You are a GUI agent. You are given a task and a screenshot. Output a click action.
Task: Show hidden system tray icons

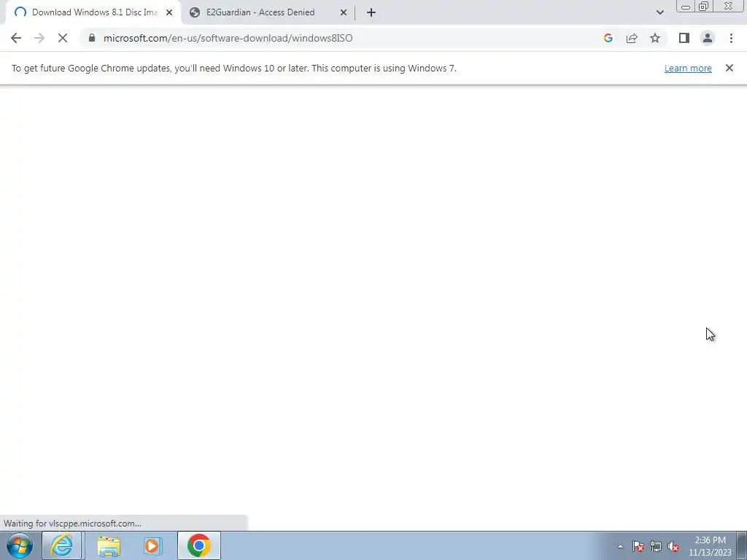[620, 547]
